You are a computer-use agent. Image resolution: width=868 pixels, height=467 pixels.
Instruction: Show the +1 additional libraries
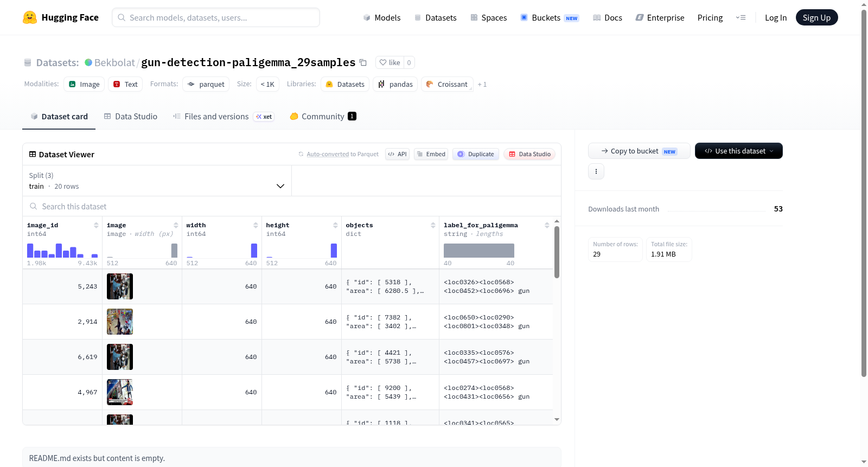482,85
